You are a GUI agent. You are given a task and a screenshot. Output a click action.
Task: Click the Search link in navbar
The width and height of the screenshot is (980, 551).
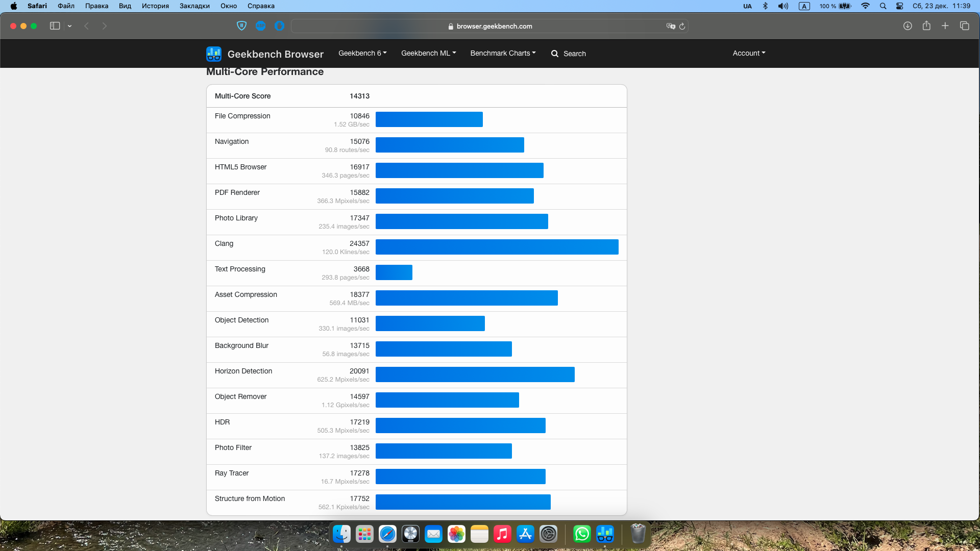569,54
